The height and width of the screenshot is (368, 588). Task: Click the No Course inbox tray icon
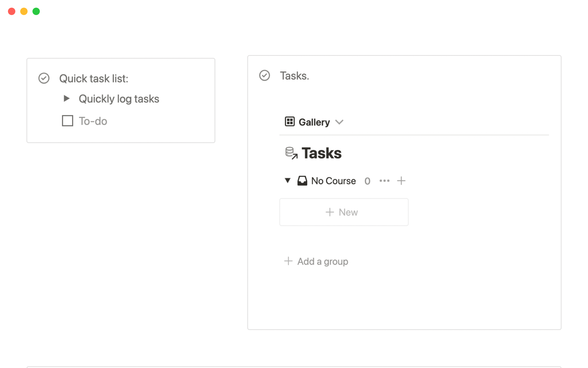[302, 181]
